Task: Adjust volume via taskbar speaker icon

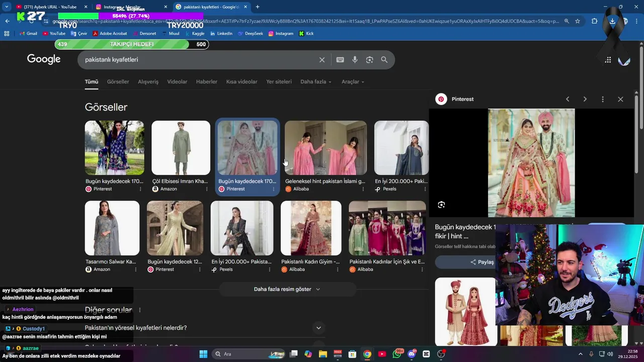Action: pyautogui.click(x=610, y=354)
